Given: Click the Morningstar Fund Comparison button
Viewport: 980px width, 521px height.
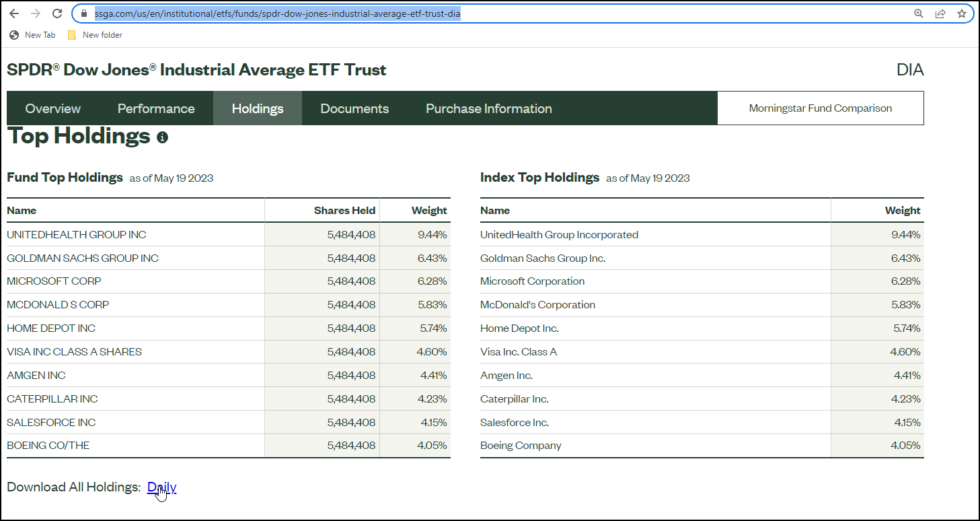Looking at the screenshot, I should click(x=821, y=108).
